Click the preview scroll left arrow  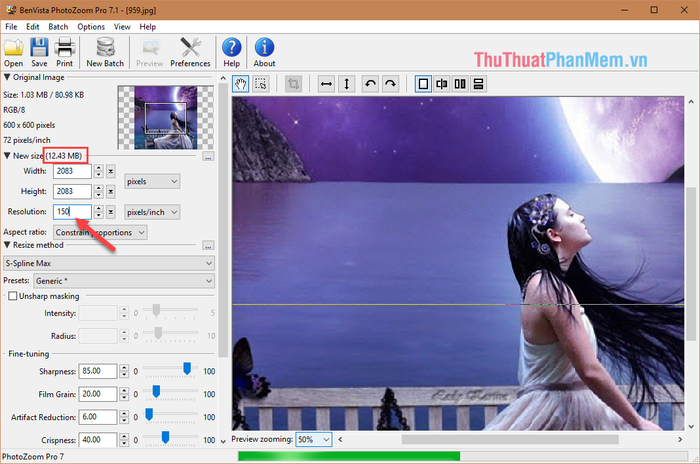coord(340,439)
